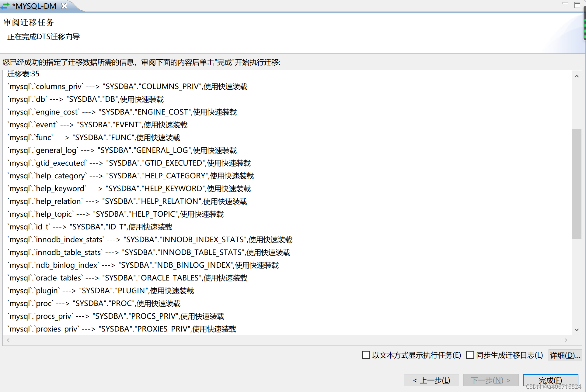Open the 详细(D)... details button
The image size is (586, 392).
pyautogui.click(x=565, y=355)
